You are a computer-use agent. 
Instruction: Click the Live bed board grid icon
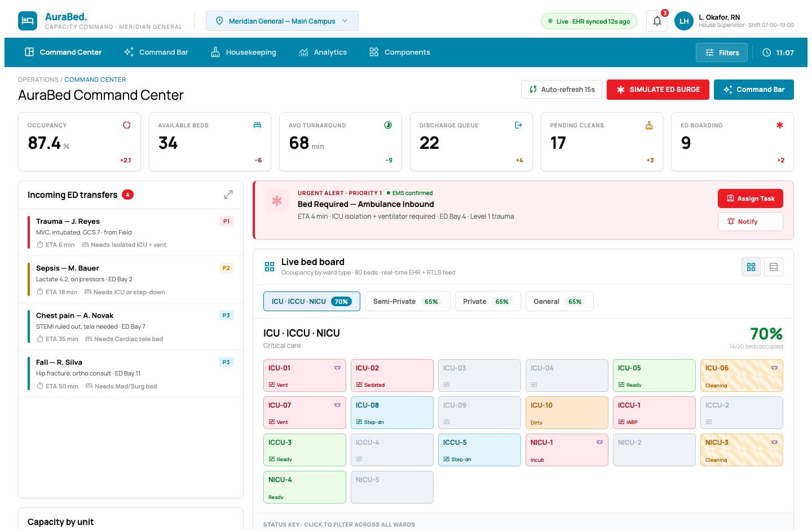(270, 267)
